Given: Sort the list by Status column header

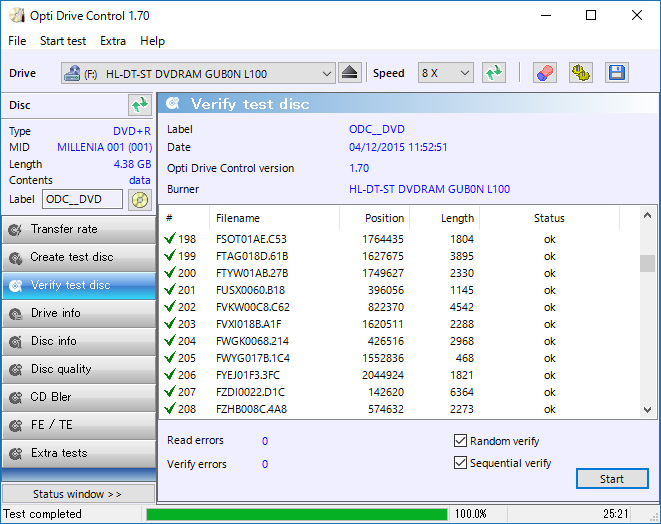Looking at the screenshot, I should 549,218.
